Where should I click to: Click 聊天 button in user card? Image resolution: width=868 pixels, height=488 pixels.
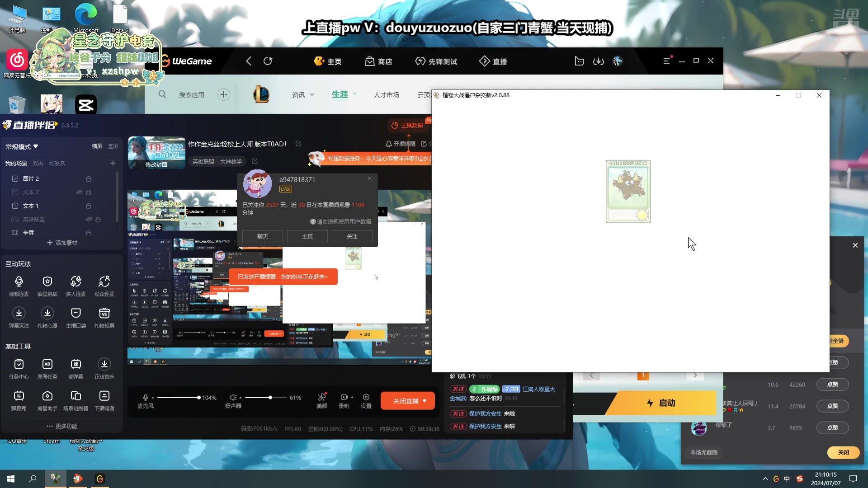click(263, 236)
